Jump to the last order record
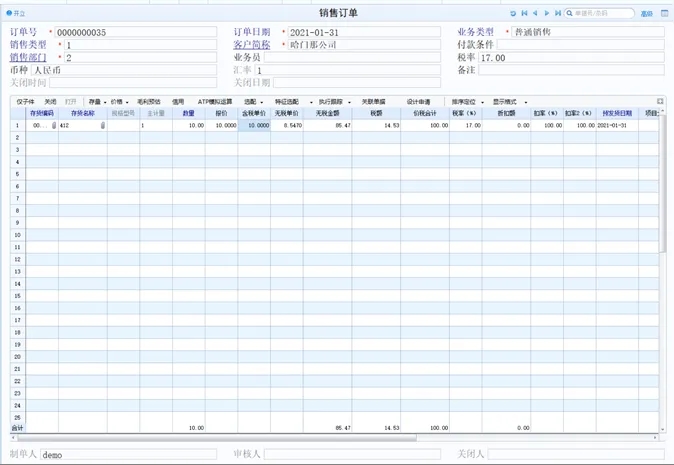Screen dimensions: 674x465 tap(557, 14)
